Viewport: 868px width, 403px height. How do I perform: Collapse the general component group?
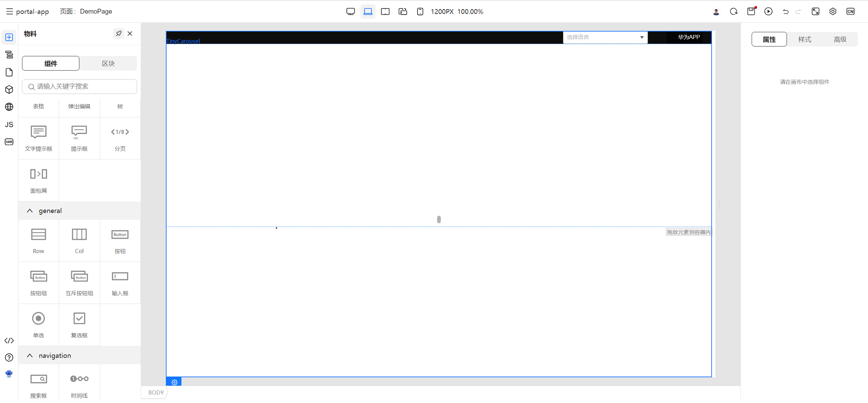point(30,211)
